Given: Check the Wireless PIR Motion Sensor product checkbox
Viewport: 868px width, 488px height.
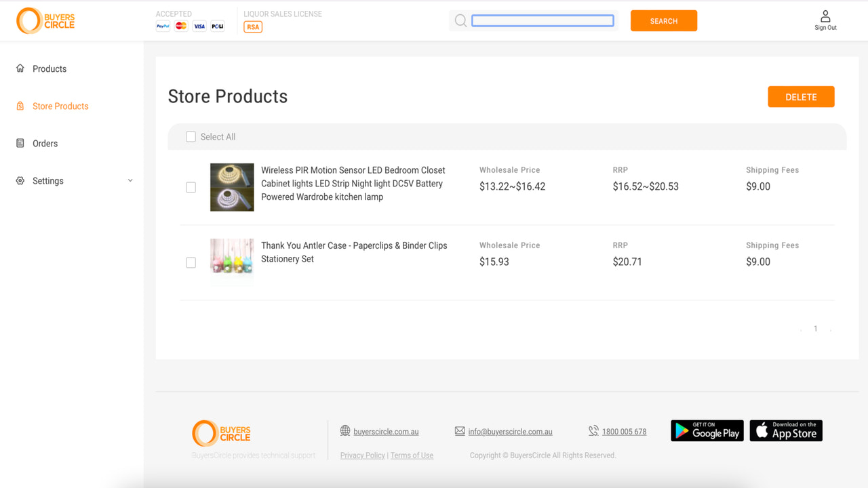Looking at the screenshot, I should pyautogui.click(x=191, y=187).
